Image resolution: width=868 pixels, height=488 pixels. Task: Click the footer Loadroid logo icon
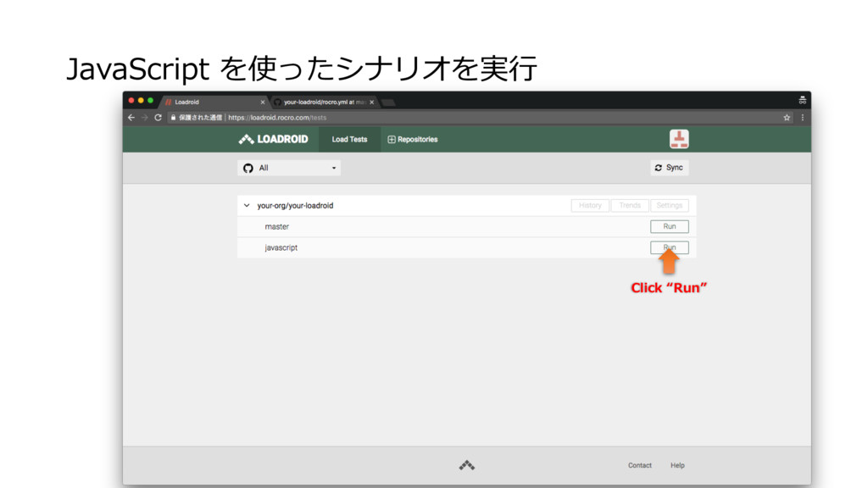[467, 465]
